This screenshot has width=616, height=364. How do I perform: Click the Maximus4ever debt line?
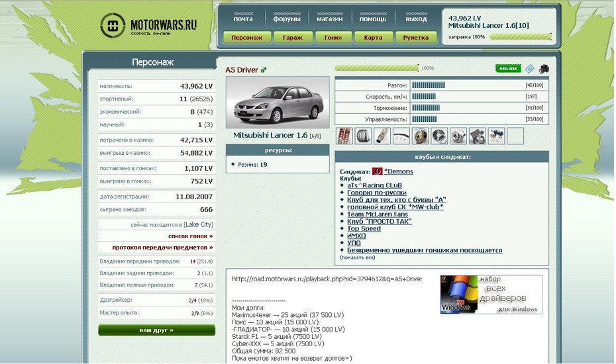click(x=287, y=315)
